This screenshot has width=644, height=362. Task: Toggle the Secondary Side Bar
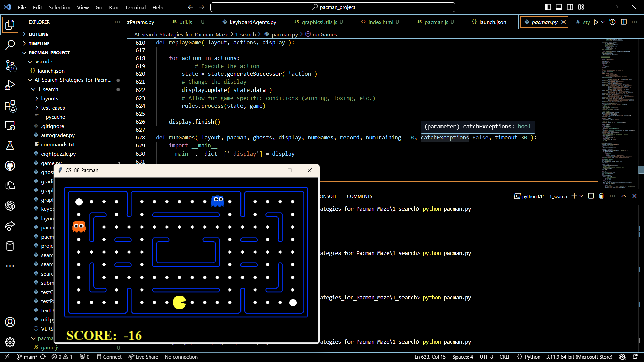[570, 7]
